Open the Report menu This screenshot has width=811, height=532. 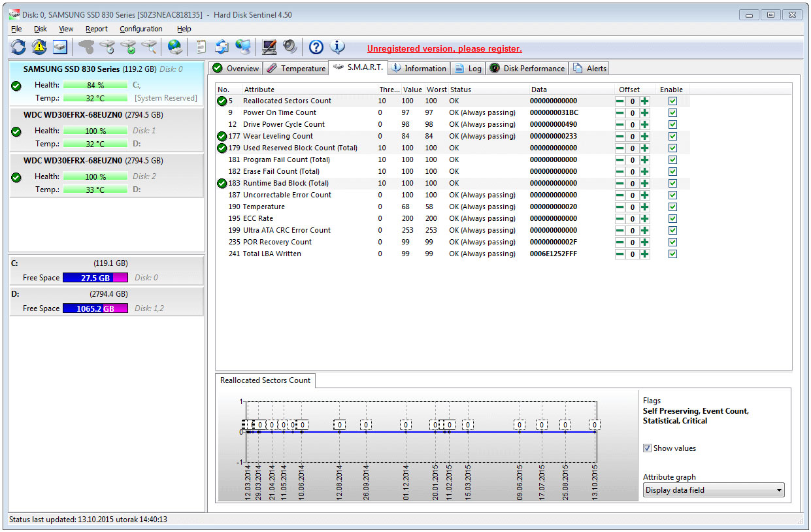click(97, 29)
